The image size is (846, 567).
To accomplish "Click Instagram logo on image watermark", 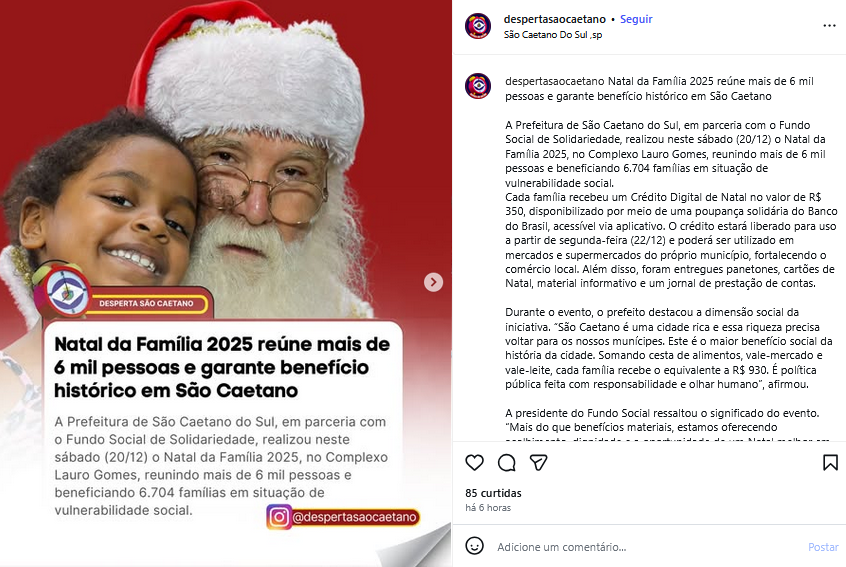I will click(x=279, y=517).
